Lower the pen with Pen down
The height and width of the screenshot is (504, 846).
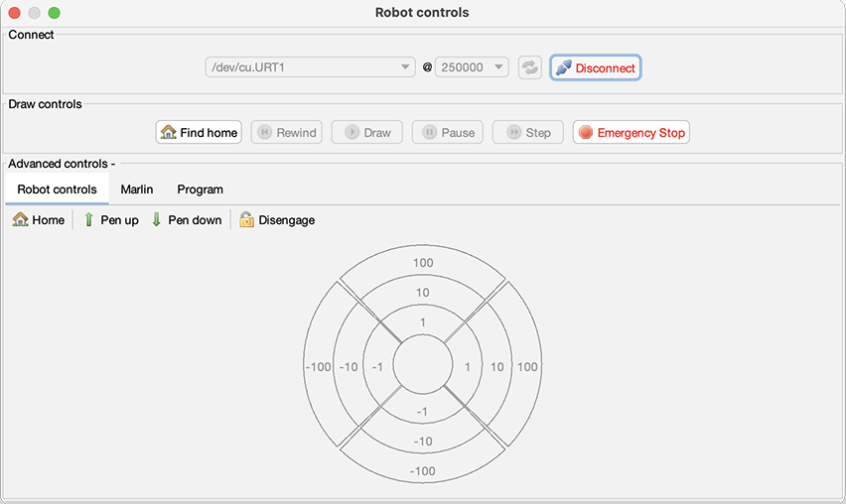tap(186, 220)
